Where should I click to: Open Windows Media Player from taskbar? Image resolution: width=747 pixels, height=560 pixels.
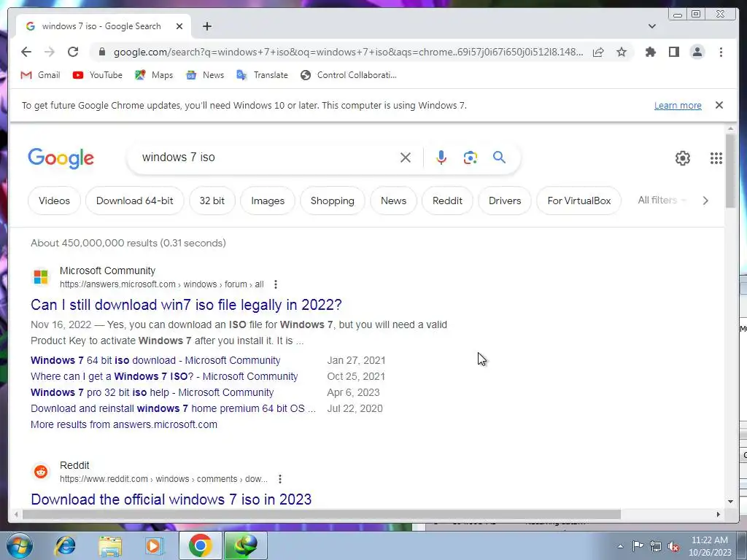[x=155, y=545]
